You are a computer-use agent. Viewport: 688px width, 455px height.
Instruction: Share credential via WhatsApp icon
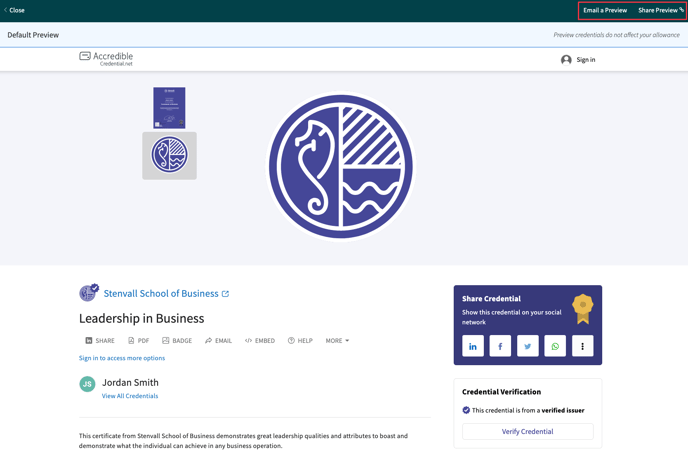(555, 346)
